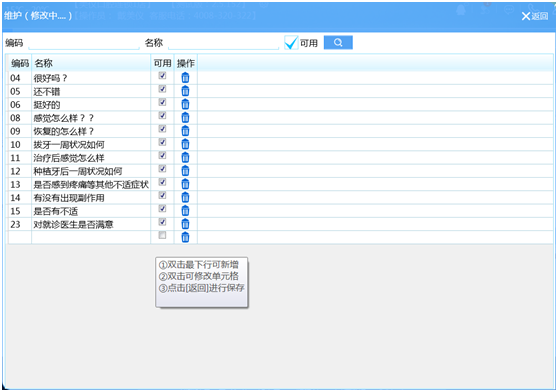558x392 pixels.
Task: Click the magnifier search button
Action: coord(338,43)
